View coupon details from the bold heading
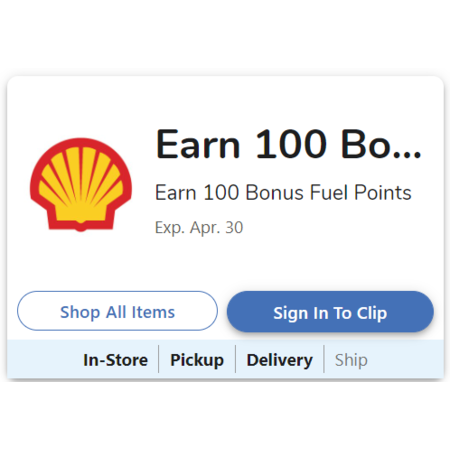 pos(288,144)
